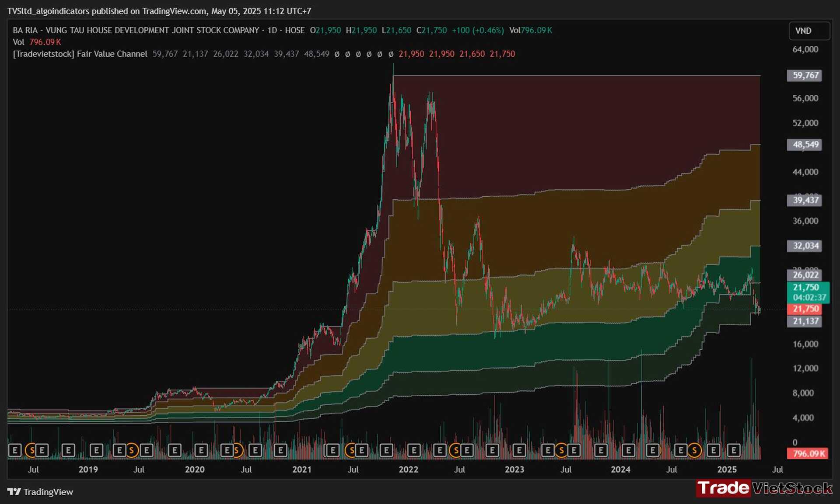The image size is (840, 504).
Task: Click the TradingView logo at bottom left
Action: coord(40,492)
